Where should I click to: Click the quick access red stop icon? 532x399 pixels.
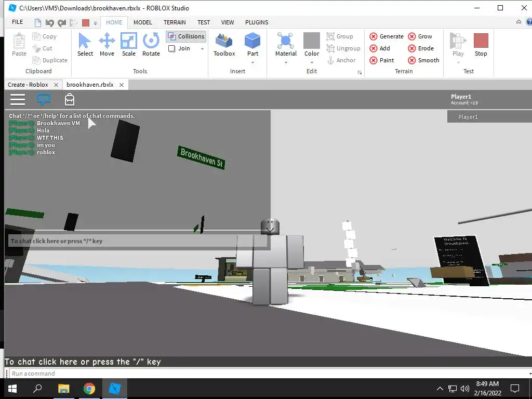(86, 23)
